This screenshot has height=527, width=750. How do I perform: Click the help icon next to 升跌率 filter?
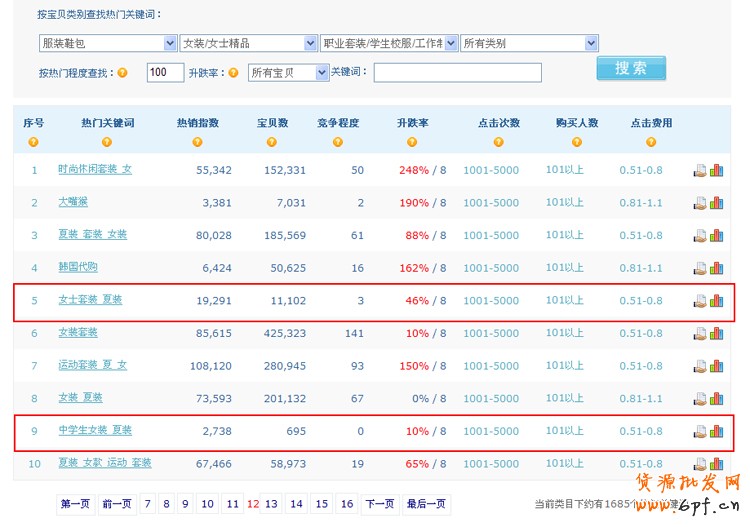tap(233, 73)
